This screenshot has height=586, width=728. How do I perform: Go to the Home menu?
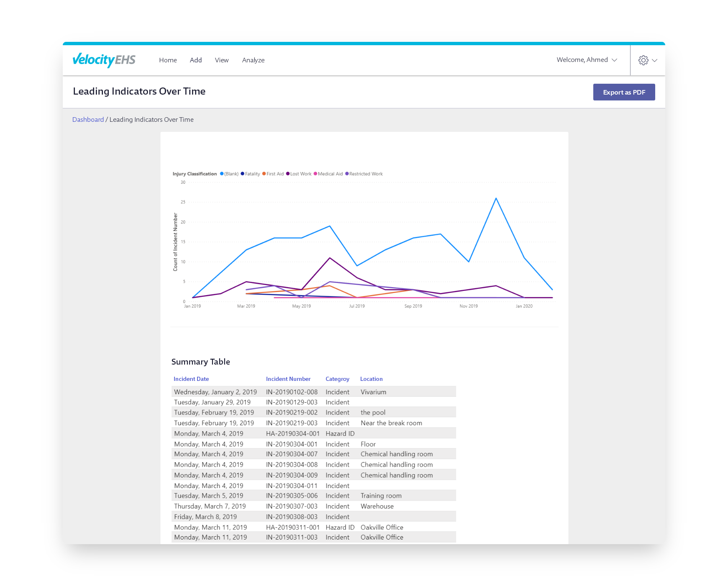point(168,60)
